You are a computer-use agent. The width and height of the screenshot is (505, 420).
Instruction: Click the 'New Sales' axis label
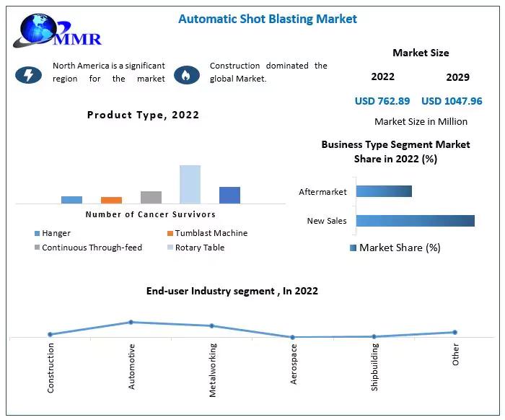[327, 221]
